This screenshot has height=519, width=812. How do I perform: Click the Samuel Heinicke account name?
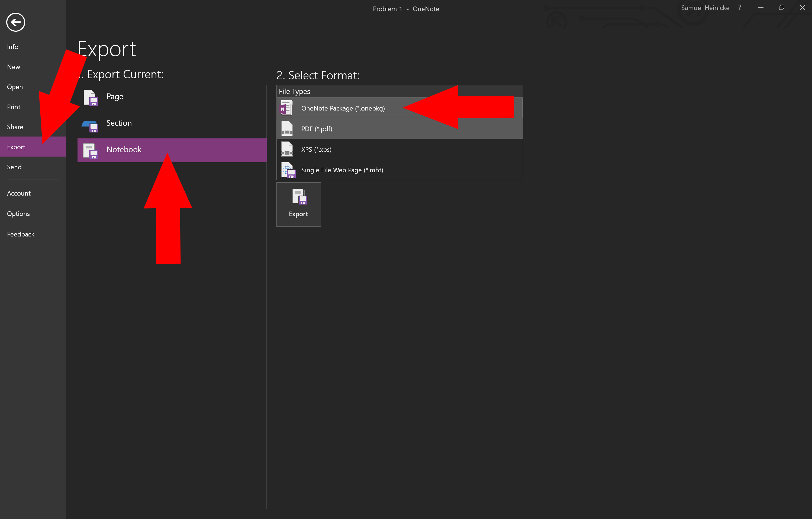(705, 8)
